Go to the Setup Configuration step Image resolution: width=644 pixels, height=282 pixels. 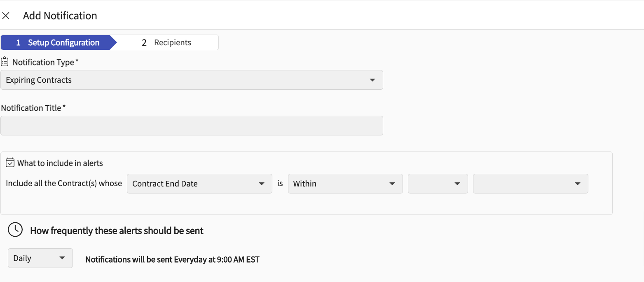point(58,42)
